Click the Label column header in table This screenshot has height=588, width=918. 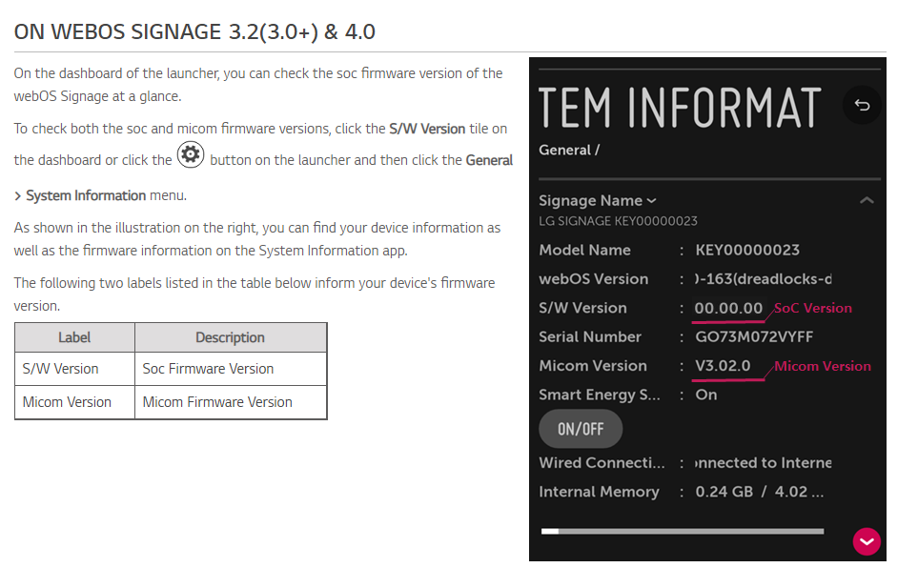click(74, 337)
